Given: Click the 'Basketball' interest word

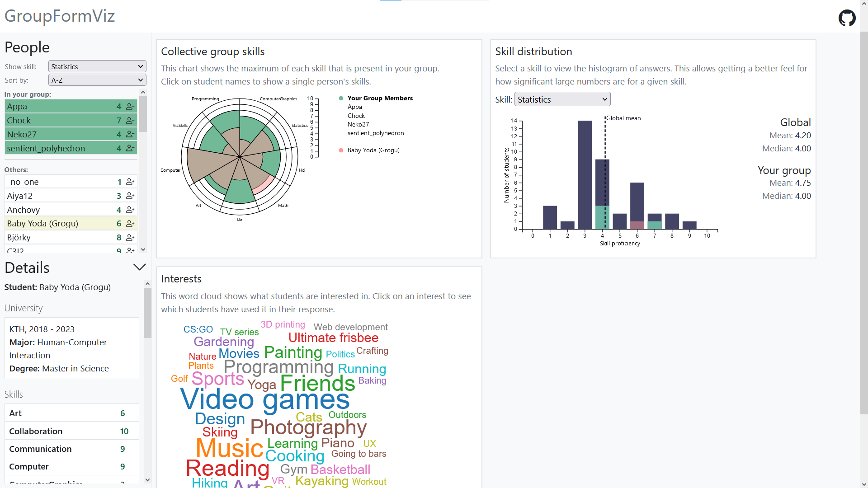Looking at the screenshot, I should tap(340, 469).
